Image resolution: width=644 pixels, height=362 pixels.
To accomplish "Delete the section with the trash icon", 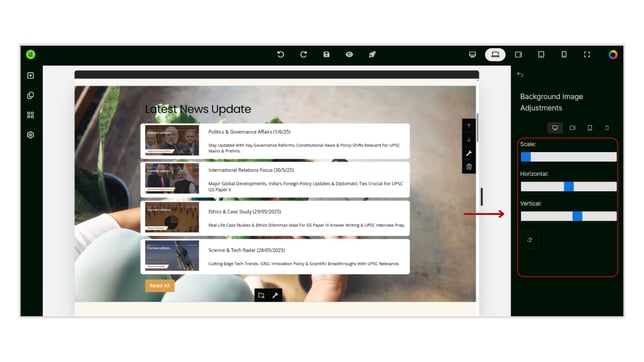I will click(x=469, y=167).
